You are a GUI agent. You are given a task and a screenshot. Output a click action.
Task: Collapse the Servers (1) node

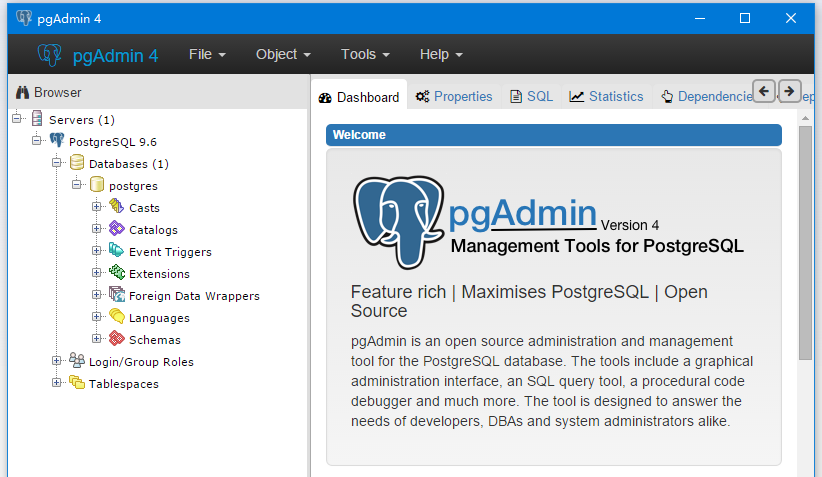point(17,118)
